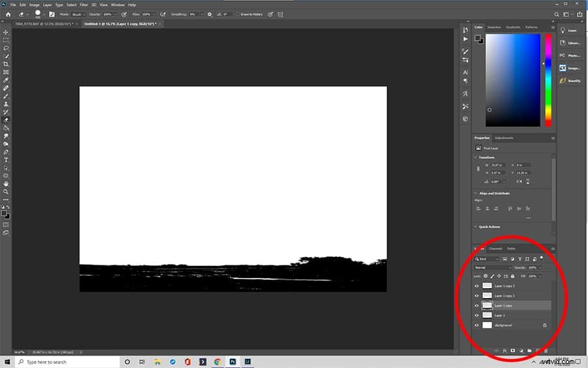Select the Layer 1 copy 3 thumbnail

point(487,286)
